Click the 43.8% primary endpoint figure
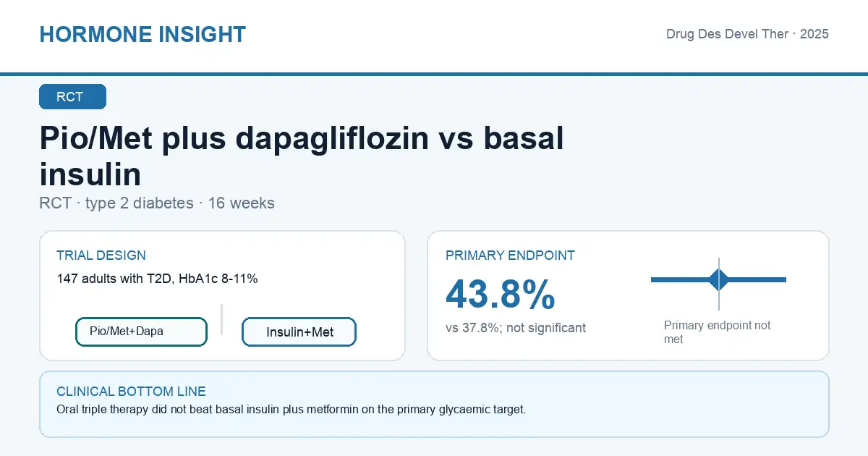Viewport: 868px width, 456px height. pyautogui.click(x=501, y=294)
